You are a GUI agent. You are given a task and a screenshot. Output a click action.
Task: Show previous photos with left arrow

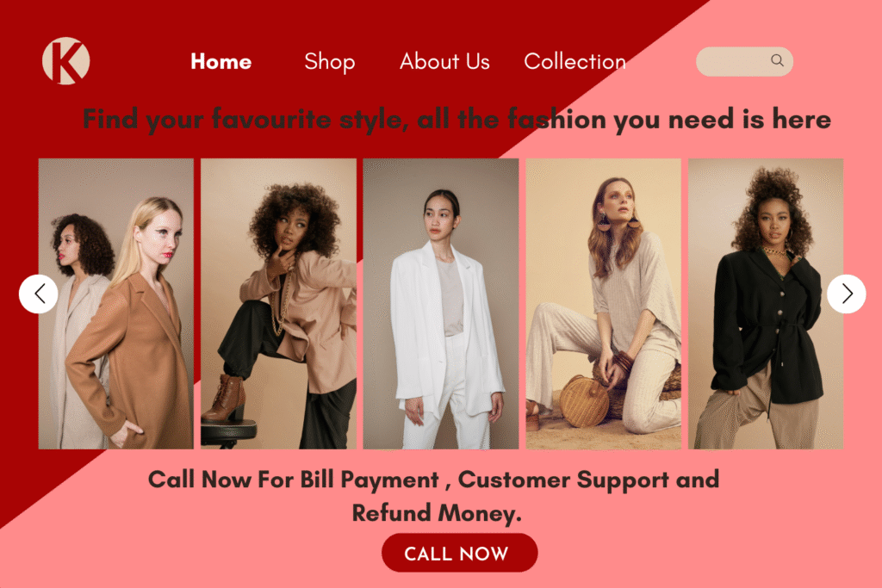point(38,294)
